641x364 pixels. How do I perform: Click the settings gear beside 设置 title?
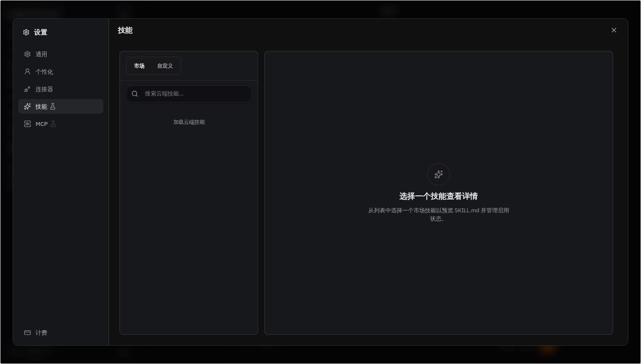click(x=26, y=32)
